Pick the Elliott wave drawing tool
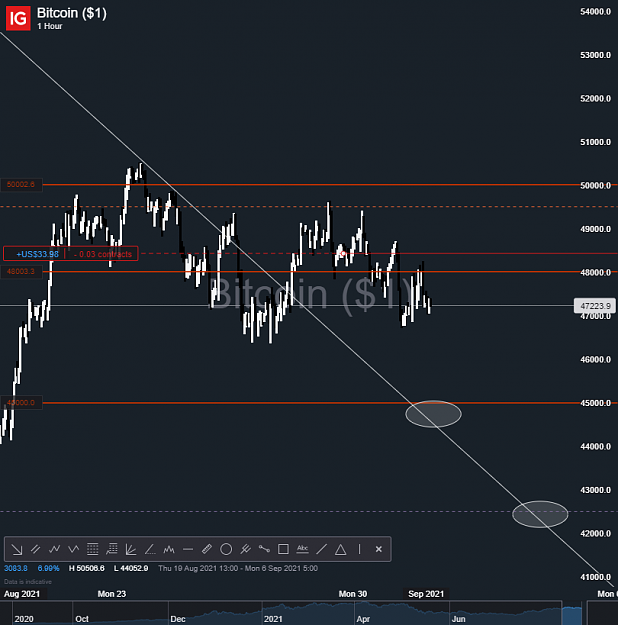This screenshot has width=618, height=625. [x=54, y=550]
